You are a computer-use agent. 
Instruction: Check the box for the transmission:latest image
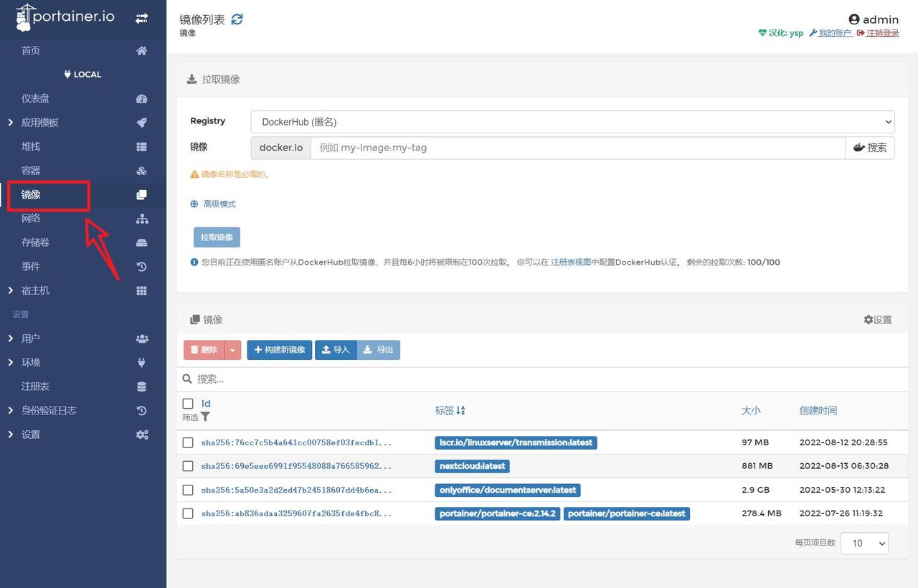(x=188, y=442)
